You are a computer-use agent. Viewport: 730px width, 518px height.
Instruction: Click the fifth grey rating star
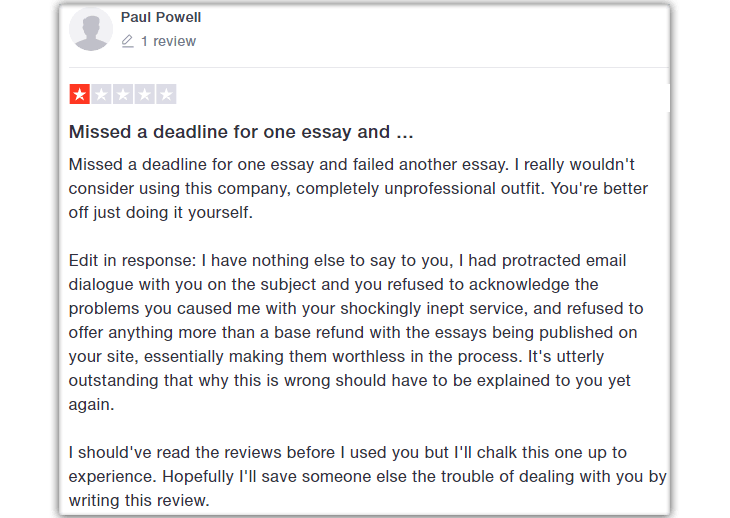(166, 95)
